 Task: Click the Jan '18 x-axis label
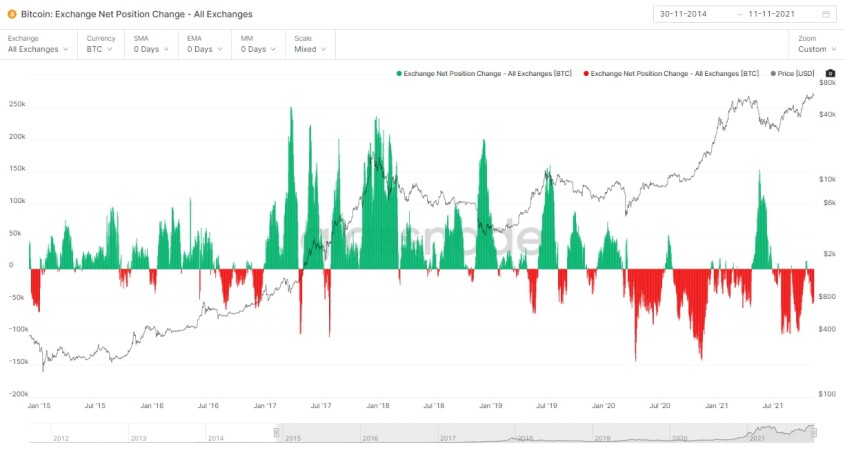pos(378,405)
